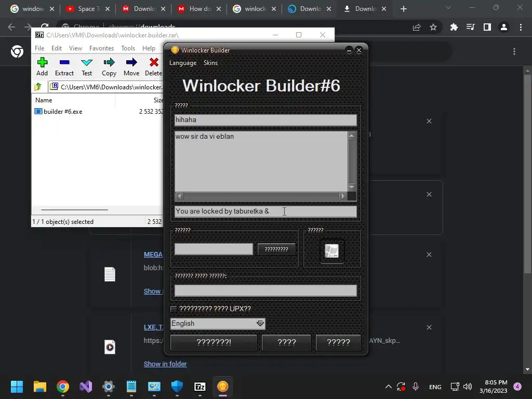Go up one folder level in 7-Zip
This screenshot has height=399, width=532.
(x=38, y=87)
